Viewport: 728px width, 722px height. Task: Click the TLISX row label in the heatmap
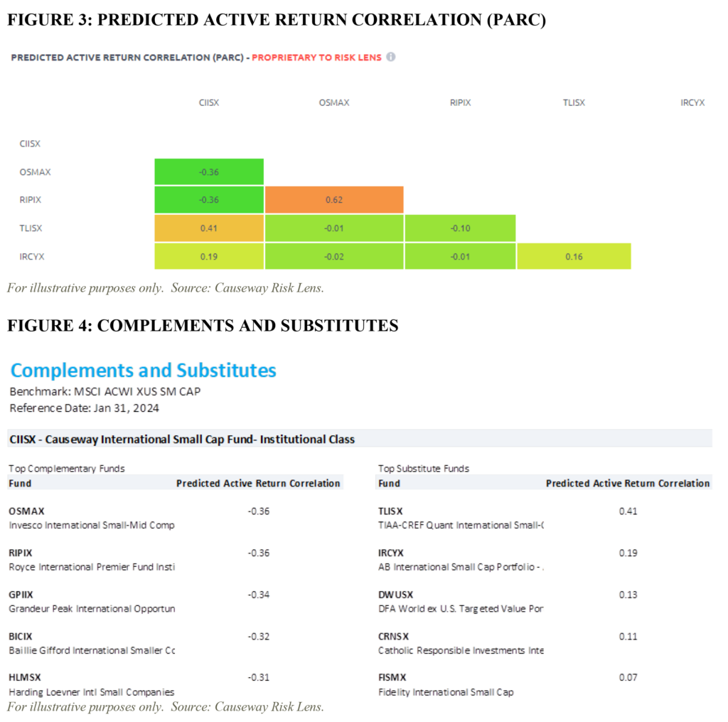[x=31, y=228]
